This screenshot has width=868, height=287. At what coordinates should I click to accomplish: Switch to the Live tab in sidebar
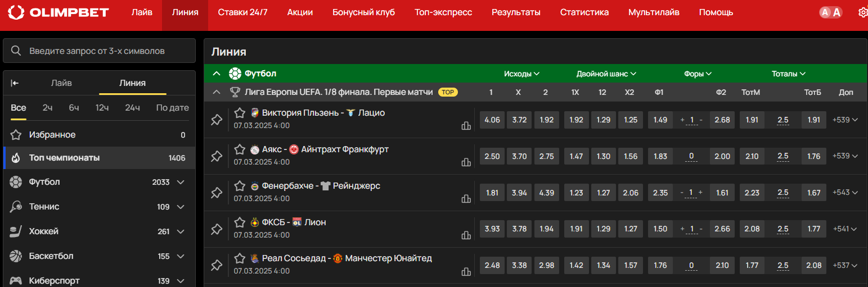pyautogui.click(x=61, y=83)
